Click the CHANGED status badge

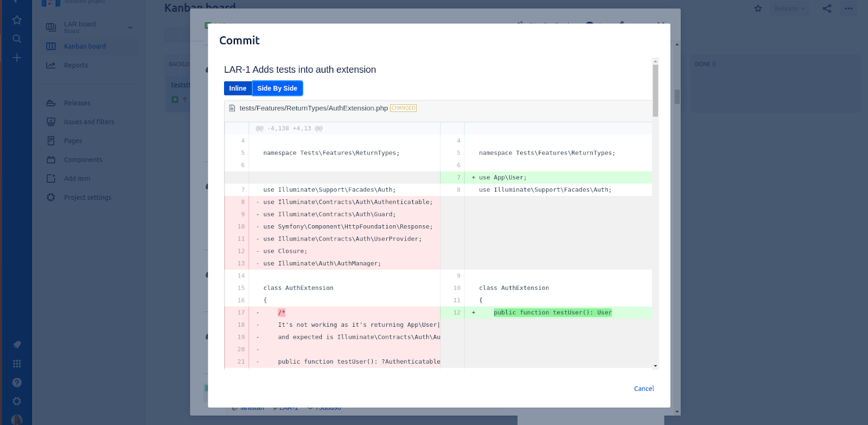[403, 108]
